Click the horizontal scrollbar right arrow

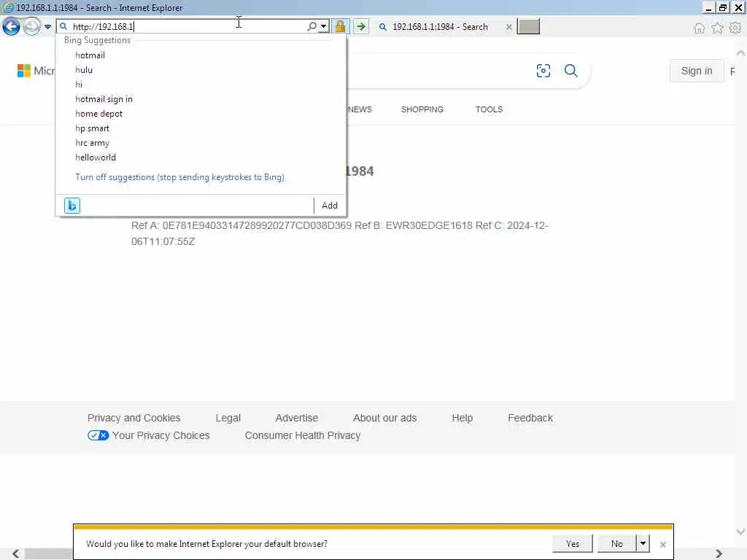[719, 554]
